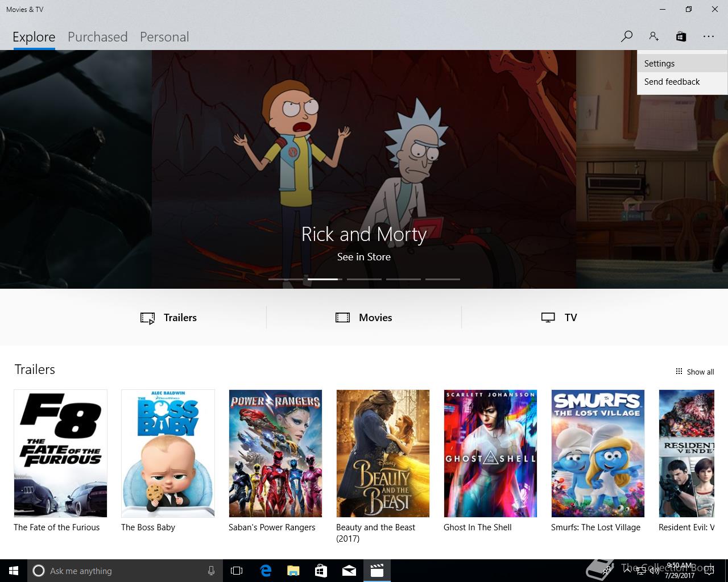Open Ghost In The Shell poster

click(490, 454)
